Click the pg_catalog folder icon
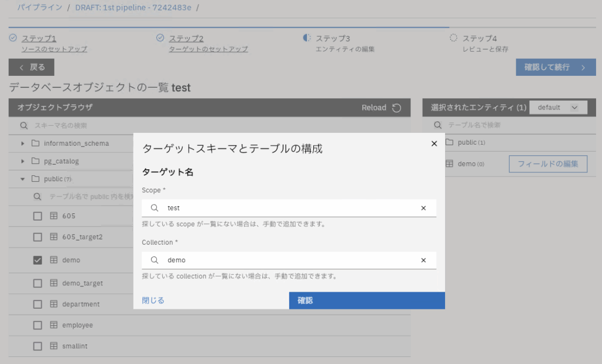Viewport: 602px width, 364px height. coord(35,161)
